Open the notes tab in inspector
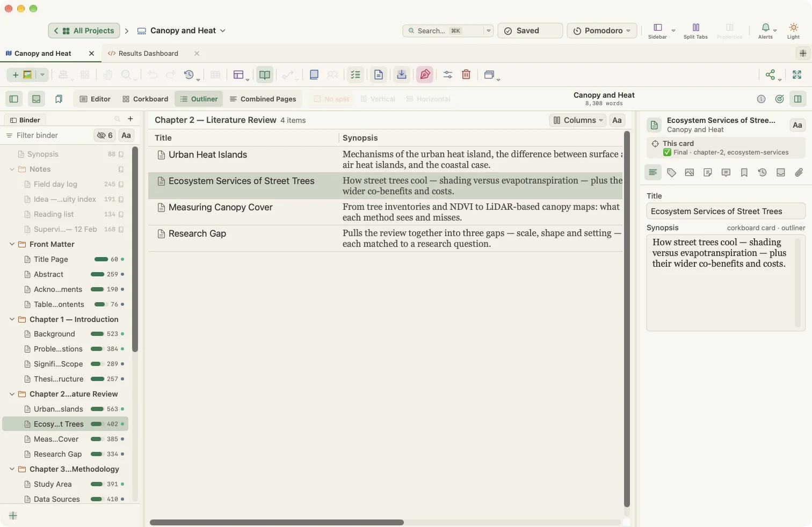 708,172
